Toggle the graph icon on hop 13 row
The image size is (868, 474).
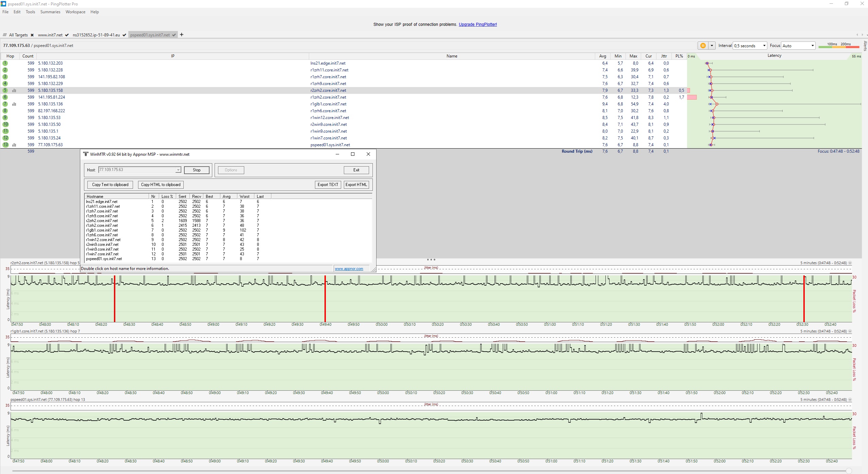pyautogui.click(x=14, y=145)
